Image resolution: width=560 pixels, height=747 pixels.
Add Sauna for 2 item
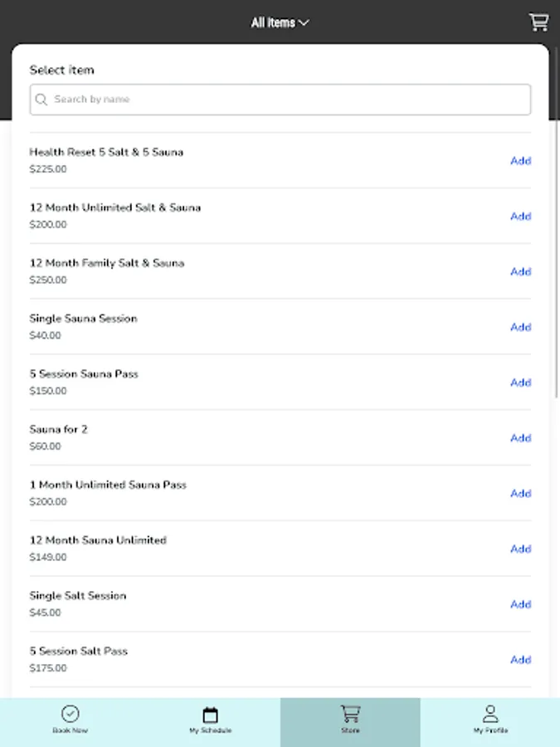pyautogui.click(x=520, y=438)
